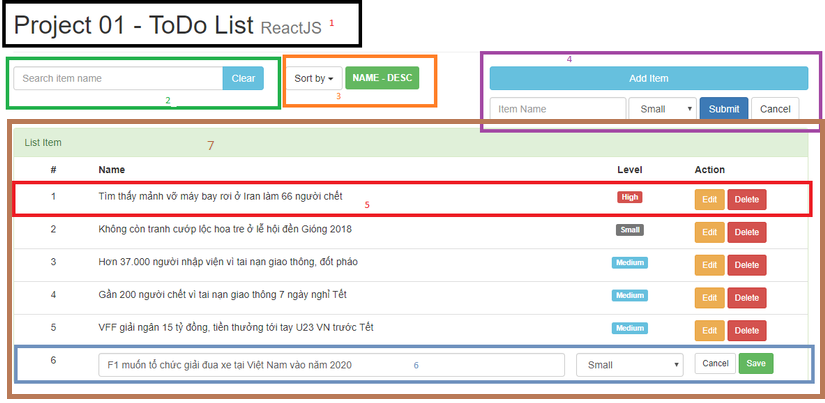
Task: Edit the 'Hơn 37.000 người nhập viện' item
Action: pyautogui.click(x=710, y=265)
